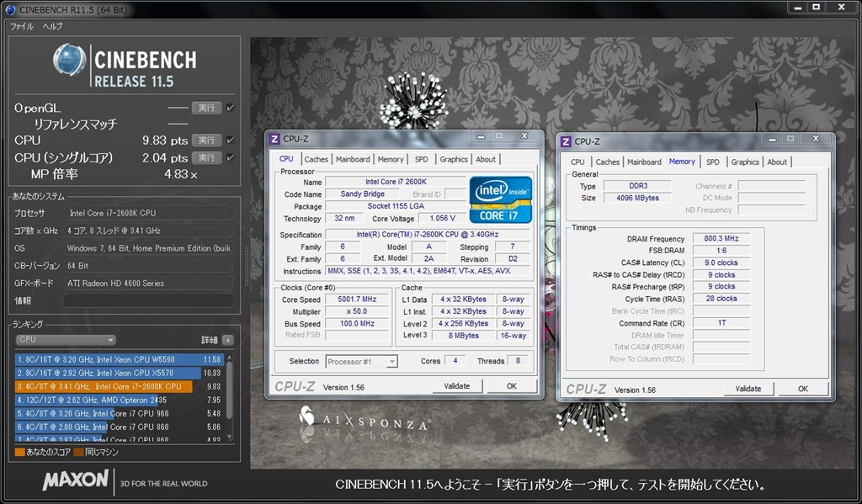Open the ファイル menu in Cinebench
The width and height of the screenshot is (862, 504).
click(22, 26)
